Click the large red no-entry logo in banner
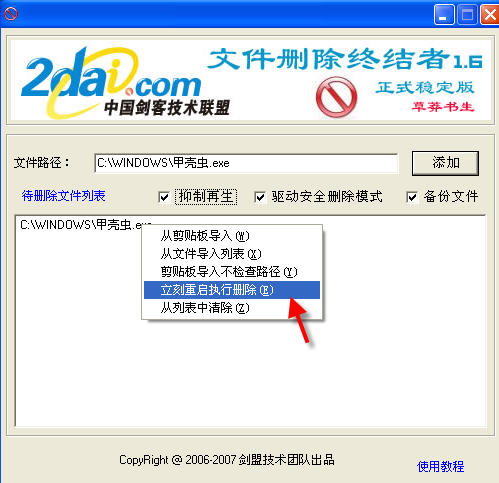499x483 pixels. pyautogui.click(x=336, y=97)
